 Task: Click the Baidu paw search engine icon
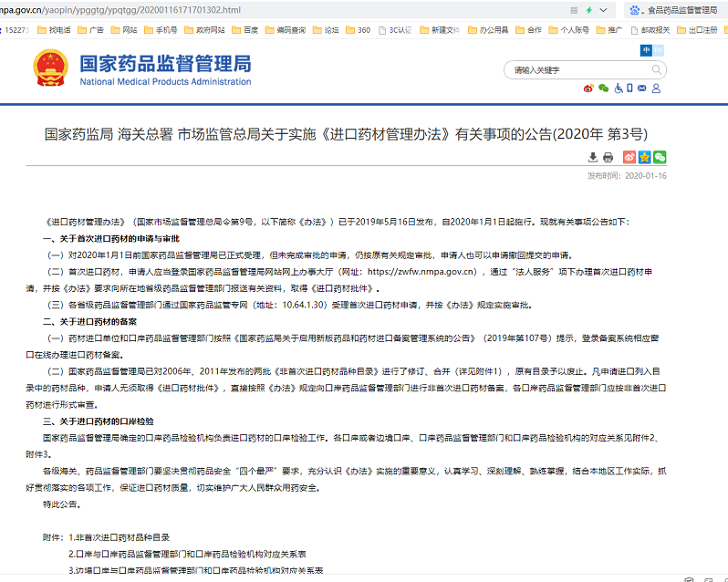tap(634, 10)
